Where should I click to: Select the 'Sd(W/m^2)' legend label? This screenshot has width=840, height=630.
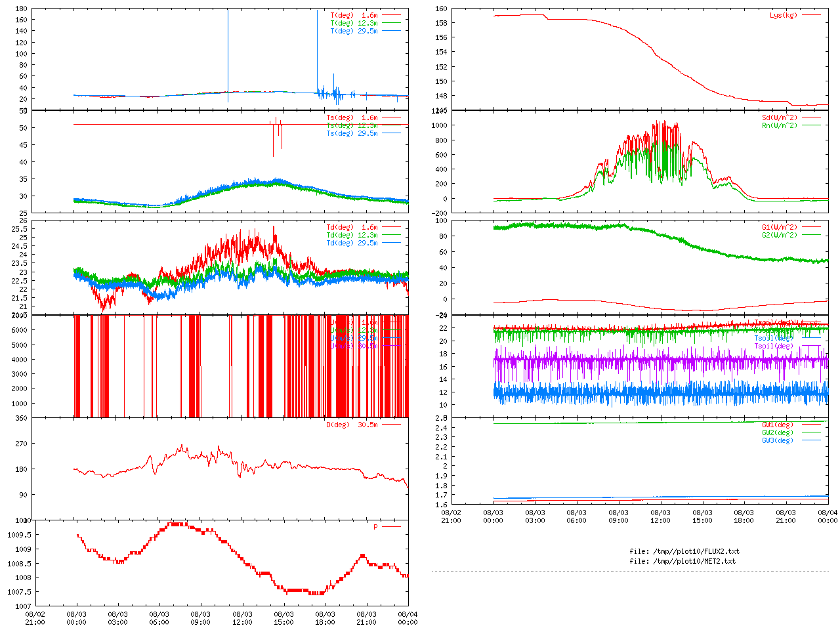pos(780,118)
